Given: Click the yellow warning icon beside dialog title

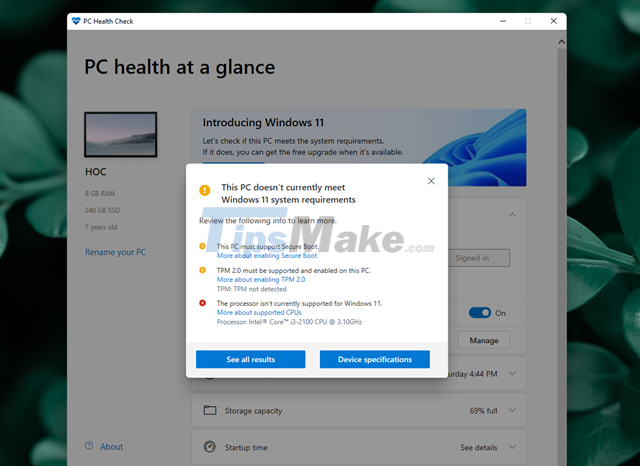Looking at the screenshot, I should [x=204, y=190].
